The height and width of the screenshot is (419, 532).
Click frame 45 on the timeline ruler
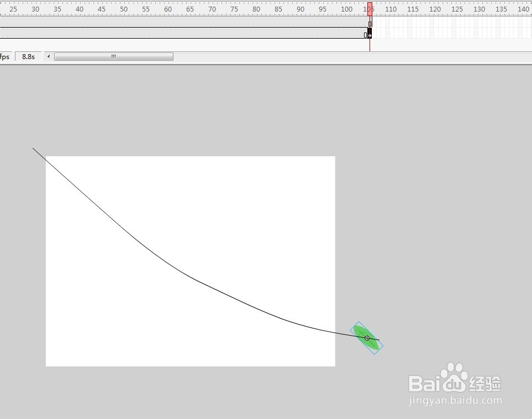(x=102, y=9)
